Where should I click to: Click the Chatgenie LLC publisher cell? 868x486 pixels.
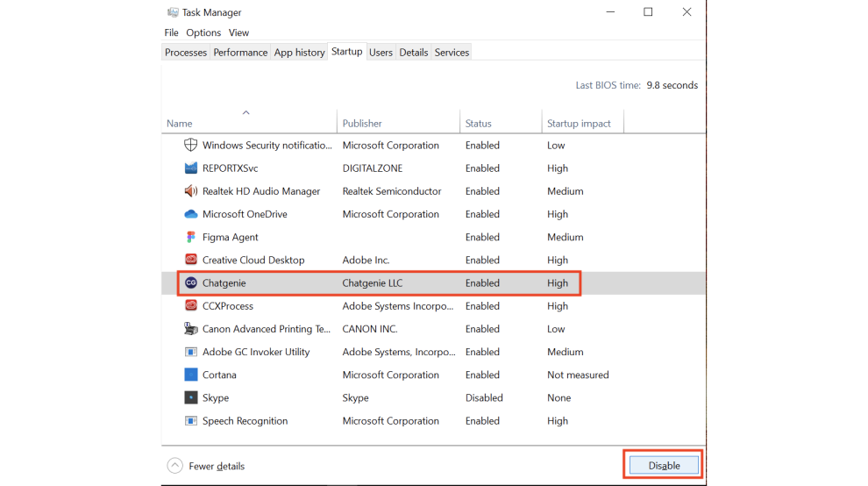[372, 283]
